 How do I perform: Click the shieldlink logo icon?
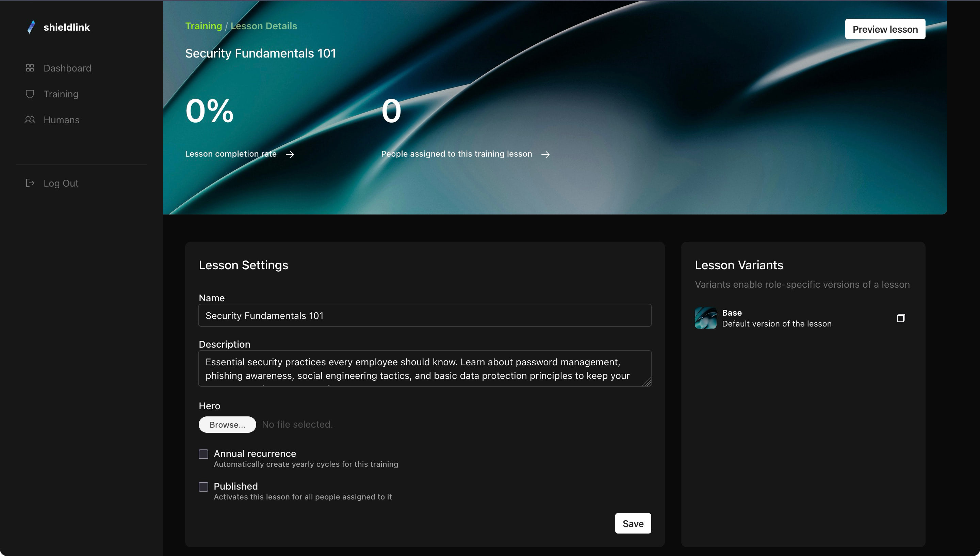coord(31,27)
